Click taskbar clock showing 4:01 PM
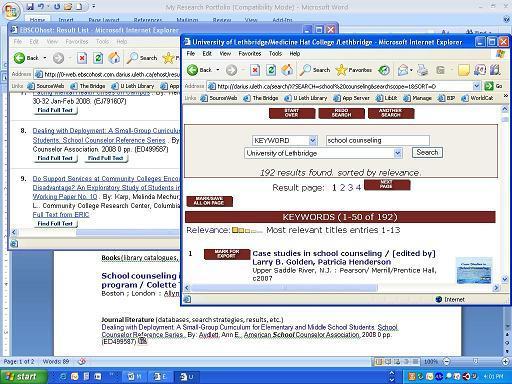512x384 pixels. coord(493,377)
